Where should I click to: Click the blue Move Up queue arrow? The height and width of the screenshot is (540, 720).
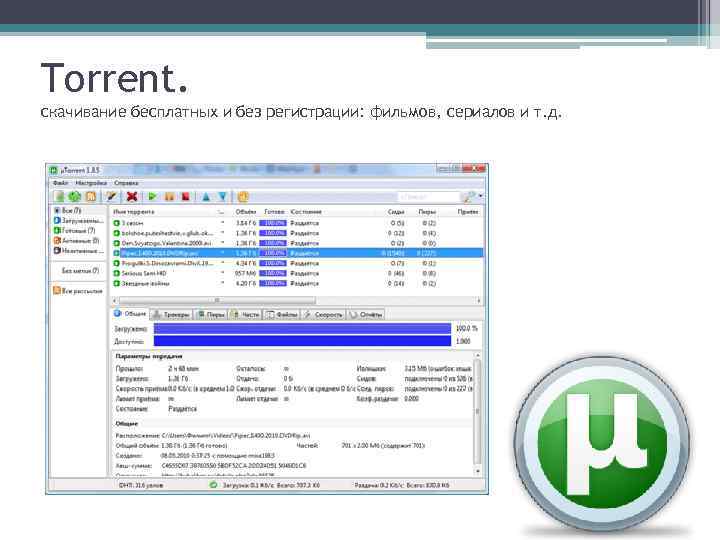[x=206, y=197]
